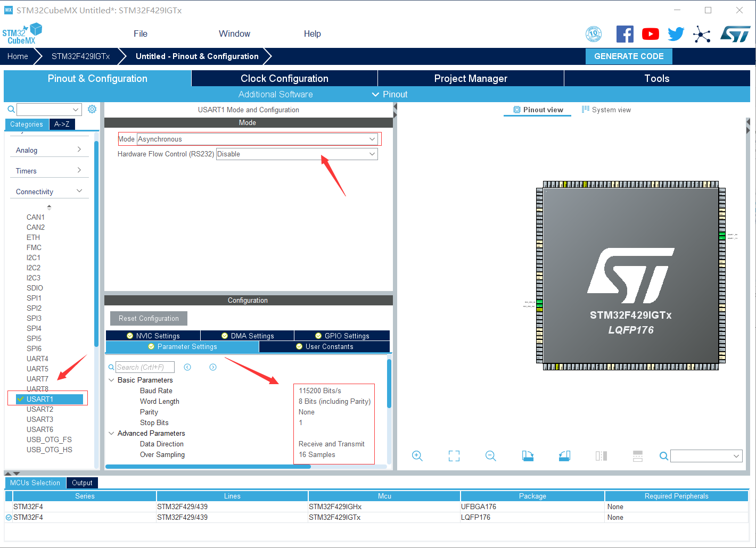The height and width of the screenshot is (548, 756).
Task: Collapse the Advanced Parameters group
Action: pyautogui.click(x=111, y=433)
